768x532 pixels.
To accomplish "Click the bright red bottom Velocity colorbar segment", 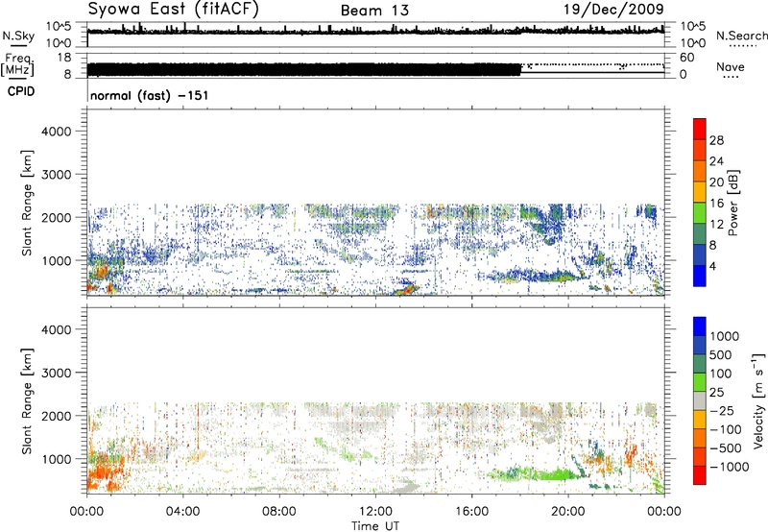I will (700, 475).
